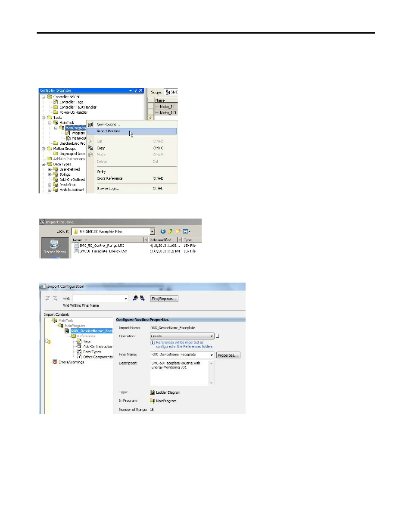This screenshot has width=411, height=532.
Task: Expand the Motor_1:I tag row
Action: pyautogui.click(x=157, y=106)
